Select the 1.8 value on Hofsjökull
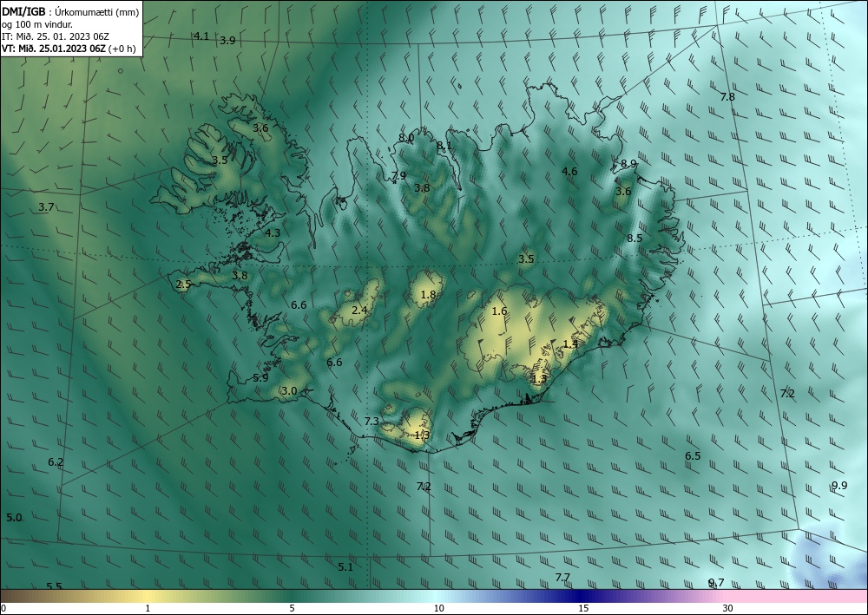Image resolution: width=868 pixels, height=615 pixels. pos(428,295)
